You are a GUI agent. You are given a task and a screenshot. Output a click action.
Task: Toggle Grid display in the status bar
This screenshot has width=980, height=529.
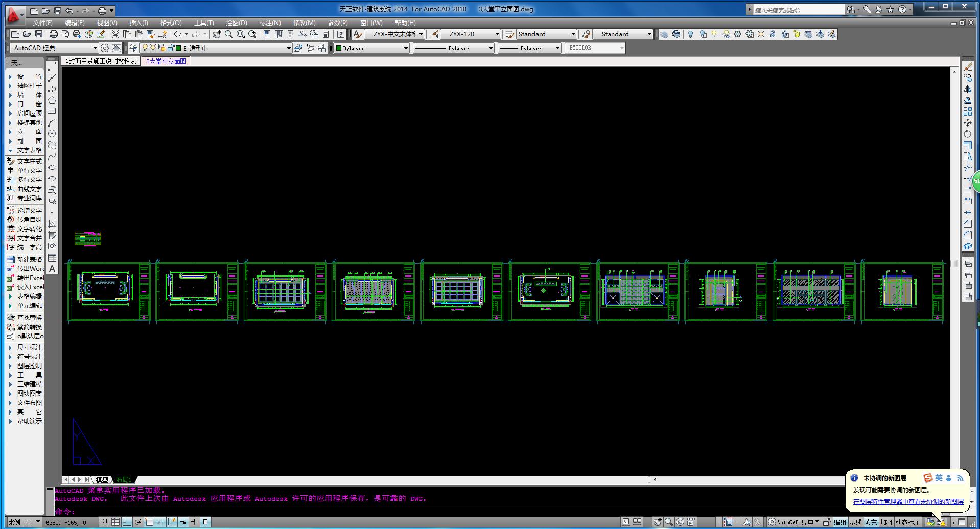tap(115, 522)
